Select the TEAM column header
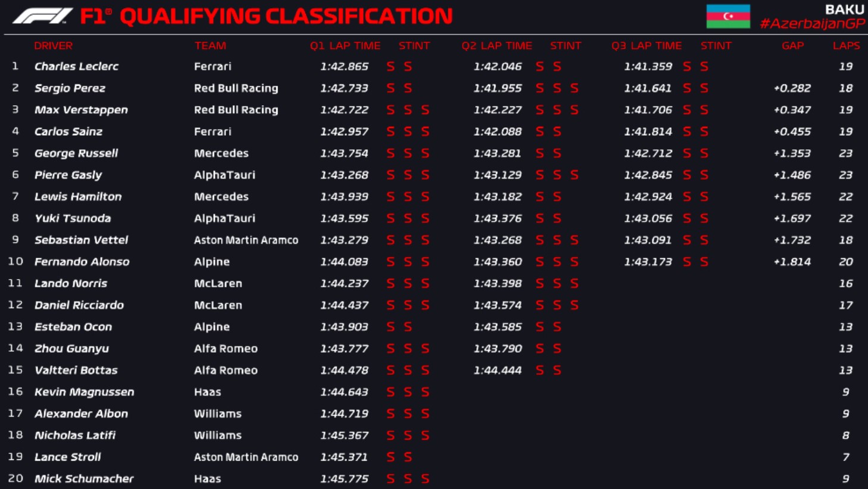 [210, 46]
